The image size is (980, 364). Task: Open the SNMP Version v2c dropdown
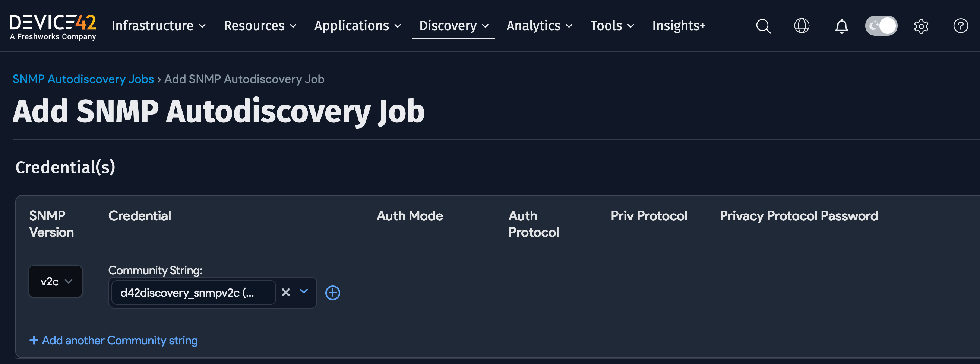56,281
